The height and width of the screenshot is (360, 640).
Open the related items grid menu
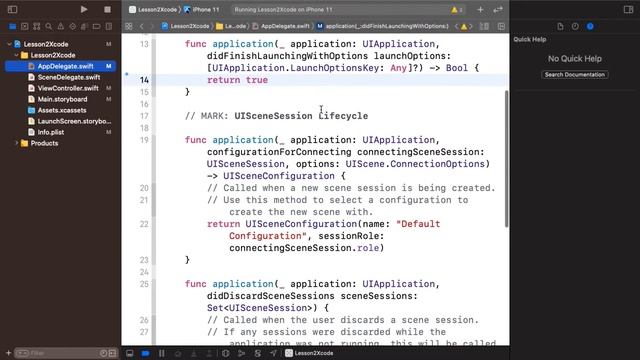(129, 26)
